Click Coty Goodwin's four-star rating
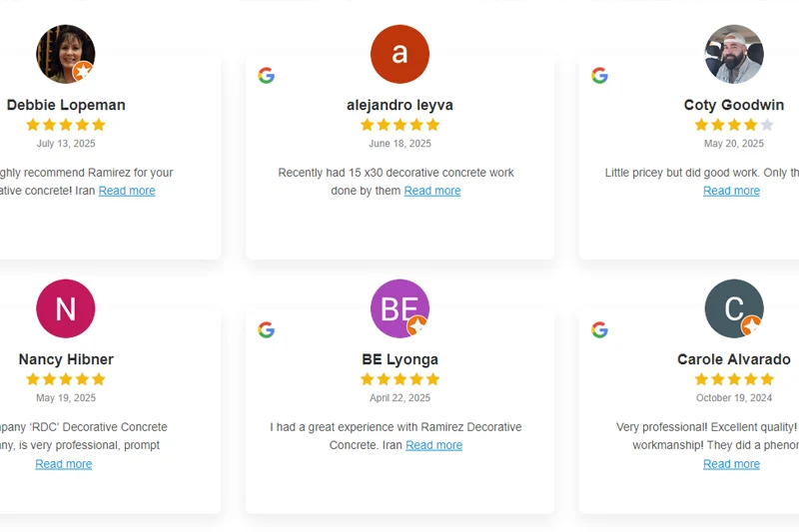This screenshot has width=799, height=532. 734,125
